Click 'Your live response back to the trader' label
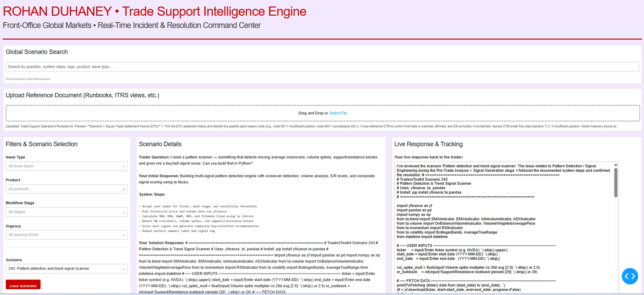Screen dimensions: 644x295 428,157
